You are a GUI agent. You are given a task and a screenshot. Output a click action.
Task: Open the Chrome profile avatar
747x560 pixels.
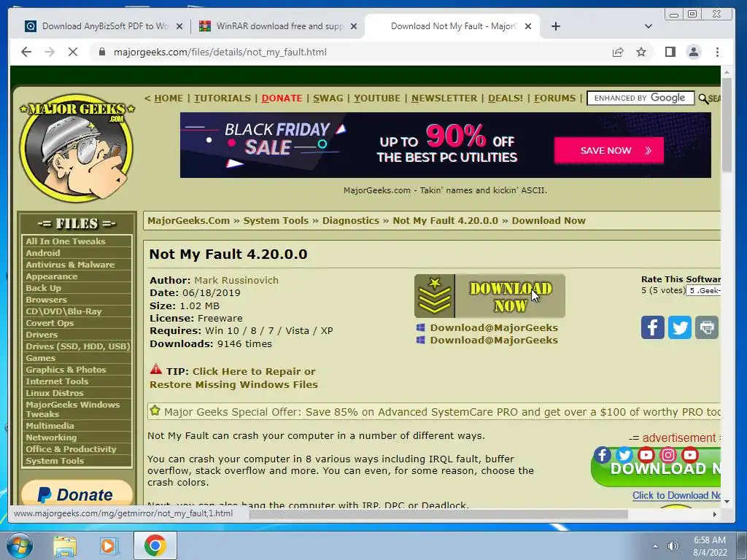(x=694, y=52)
